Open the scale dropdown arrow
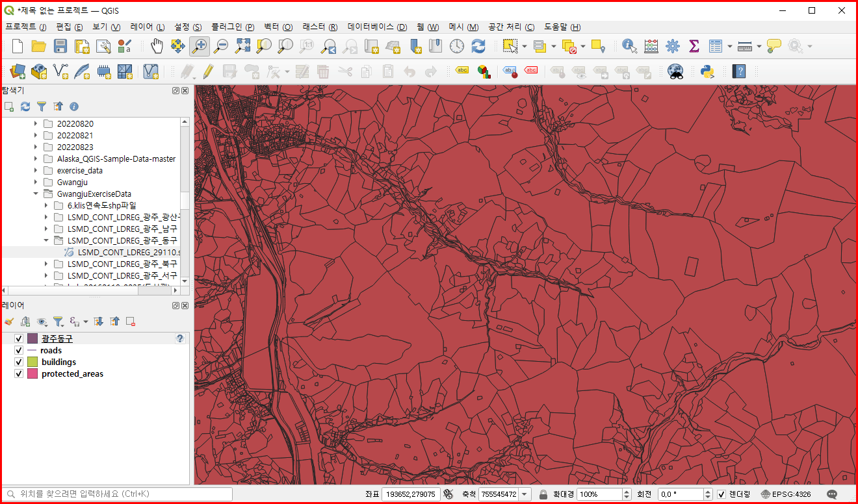This screenshot has height=504, width=858. 525,494
